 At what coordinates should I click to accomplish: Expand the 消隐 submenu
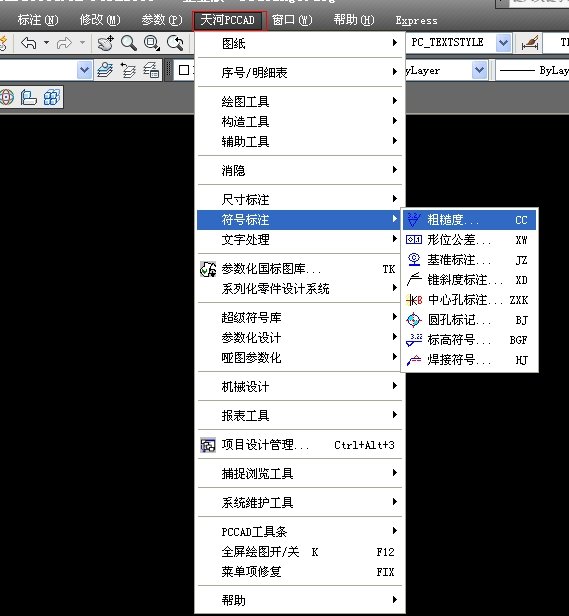tap(300, 170)
